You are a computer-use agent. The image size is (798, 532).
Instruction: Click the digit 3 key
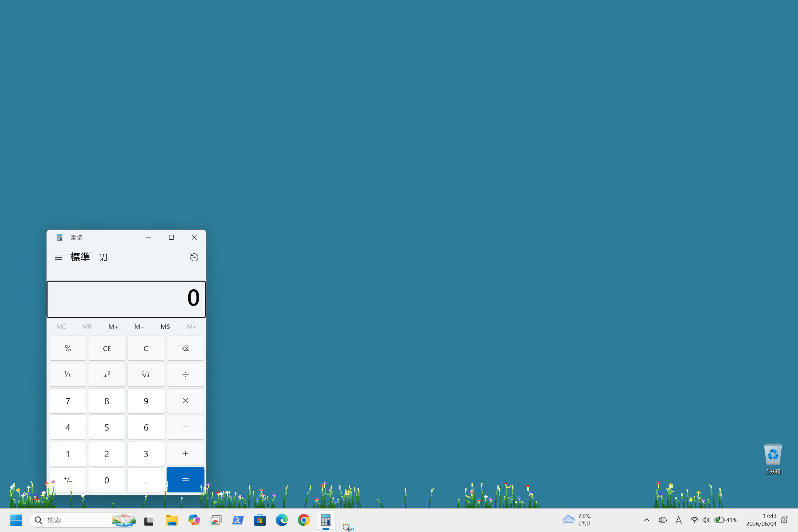146,454
